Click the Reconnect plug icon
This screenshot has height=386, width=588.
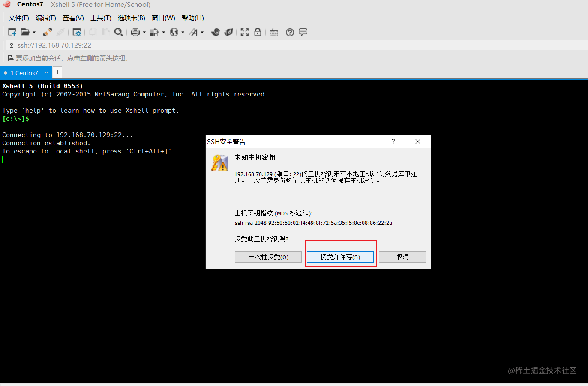(x=48, y=32)
